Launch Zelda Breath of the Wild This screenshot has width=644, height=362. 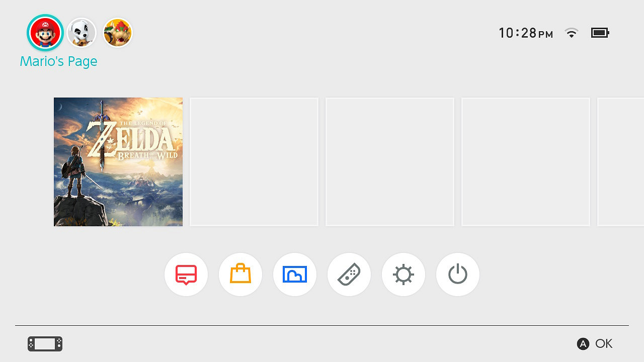point(118,162)
